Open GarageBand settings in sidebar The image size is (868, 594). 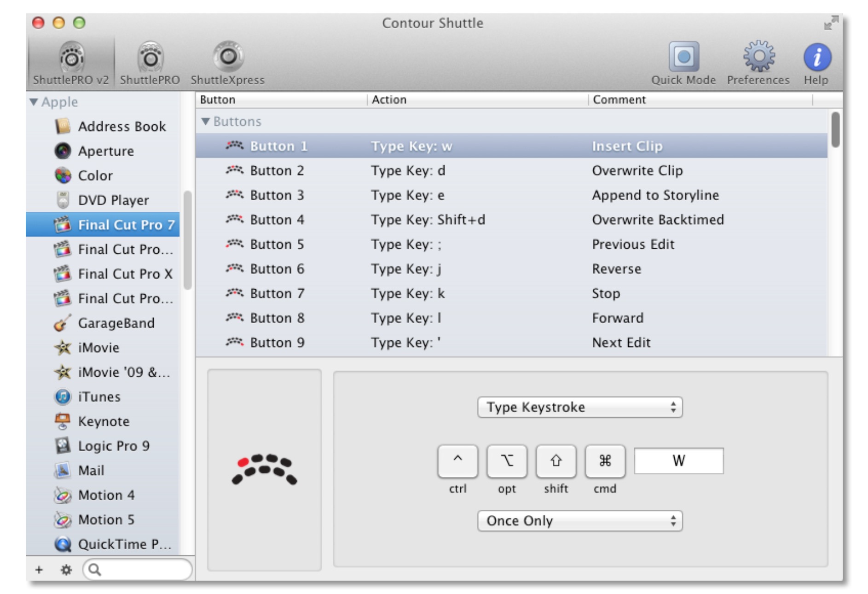[103, 323]
